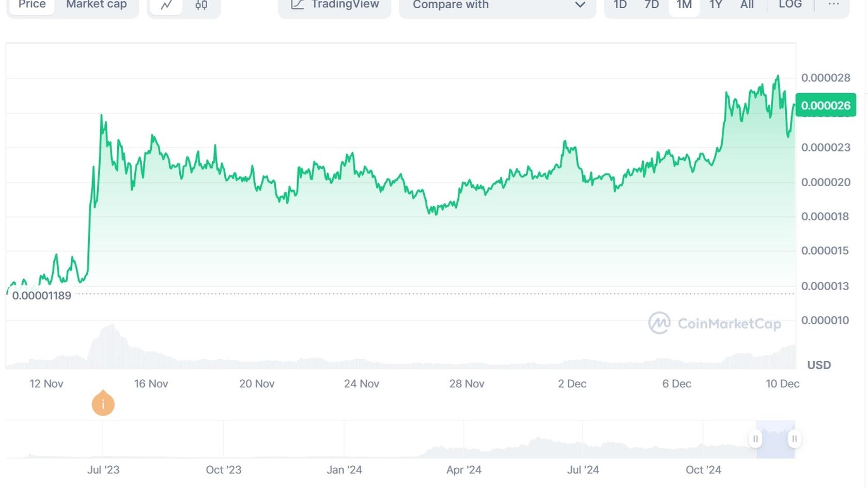Click the 12 Nov date label
This screenshot has width=868, height=488.
[47, 384]
